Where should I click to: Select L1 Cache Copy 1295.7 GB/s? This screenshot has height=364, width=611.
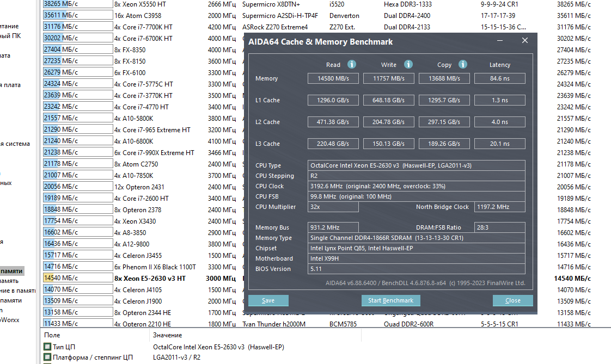point(444,100)
